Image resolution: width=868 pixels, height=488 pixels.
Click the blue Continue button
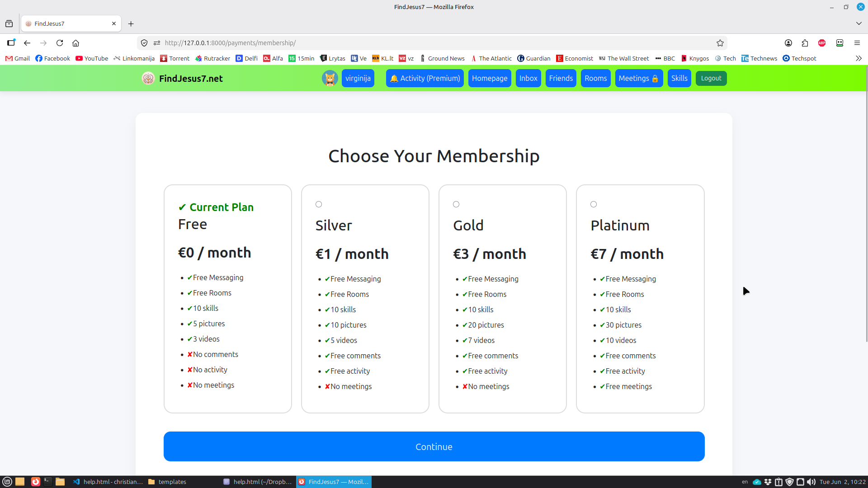[434, 446]
